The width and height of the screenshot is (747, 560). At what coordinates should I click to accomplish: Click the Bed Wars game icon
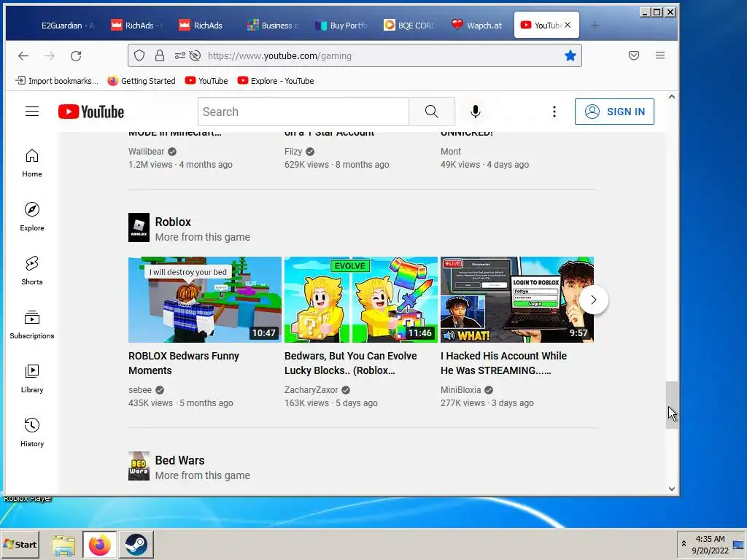139,466
